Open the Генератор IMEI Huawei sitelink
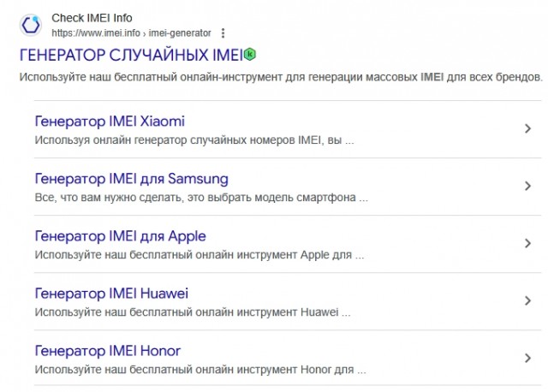This screenshot has height=392, width=548. [111, 294]
